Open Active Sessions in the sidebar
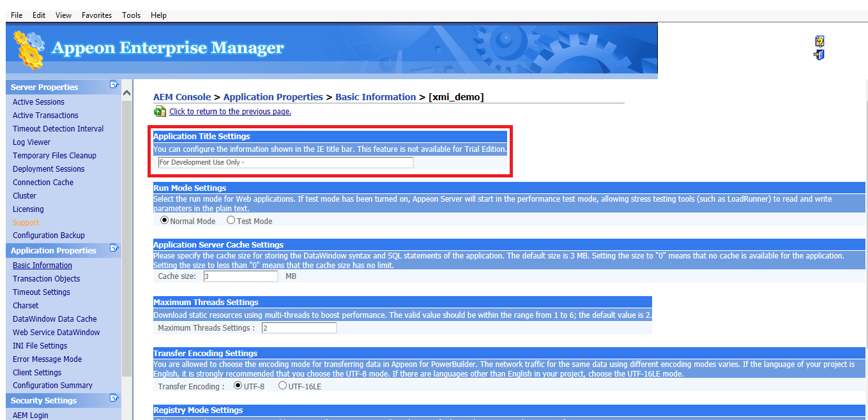Image resolution: width=868 pixels, height=420 pixels. tap(38, 102)
